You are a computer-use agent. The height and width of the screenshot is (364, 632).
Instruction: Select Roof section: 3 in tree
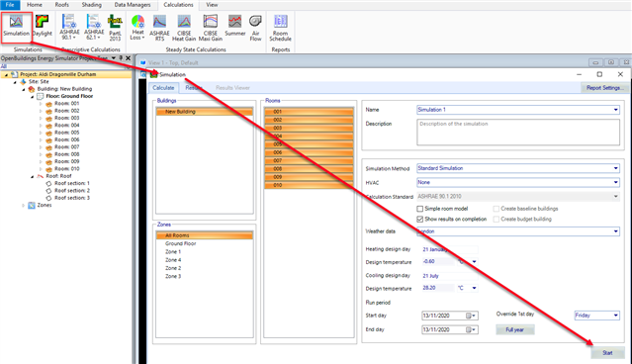(x=72, y=198)
